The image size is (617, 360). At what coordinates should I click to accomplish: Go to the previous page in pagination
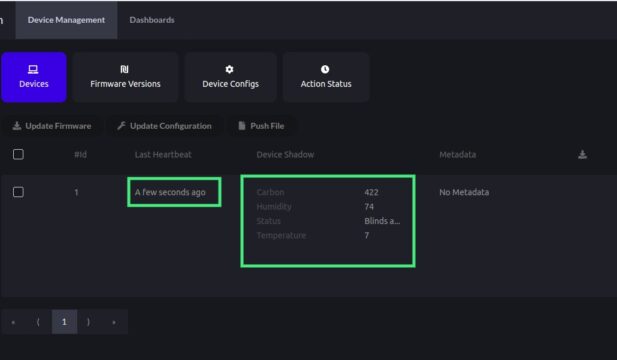click(39, 322)
